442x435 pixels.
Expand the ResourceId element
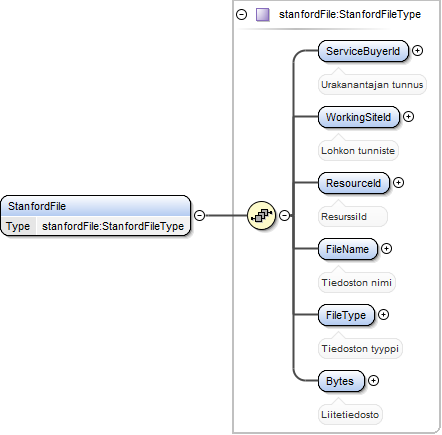[x=398, y=183]
